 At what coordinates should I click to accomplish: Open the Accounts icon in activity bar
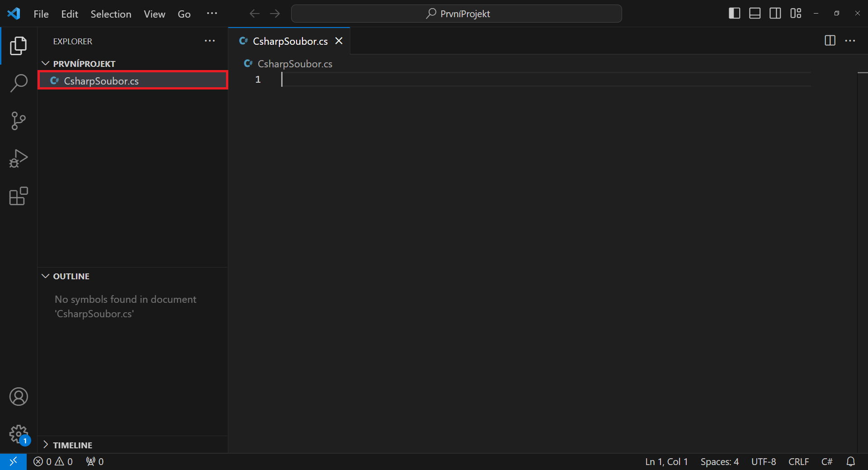tap(18, 397)
